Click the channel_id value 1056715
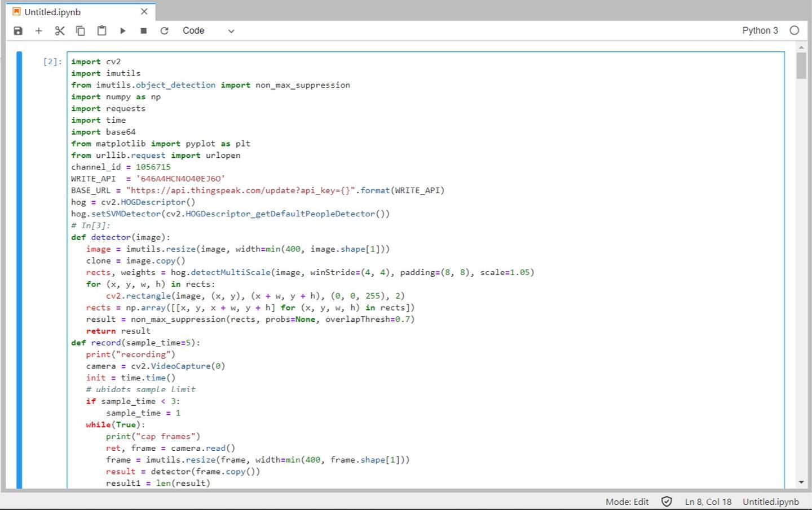The width and height of the screenshot is (812, 510). pyautogui.click(x=153, y=167)
